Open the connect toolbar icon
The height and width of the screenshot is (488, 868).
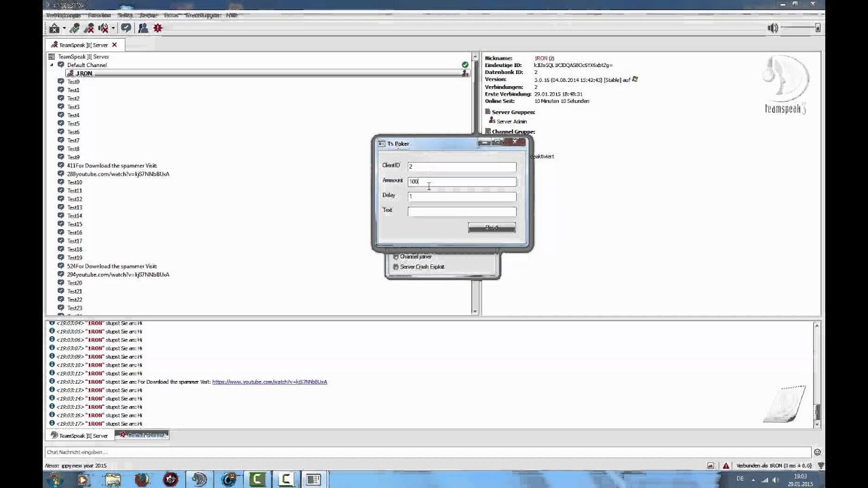(54, 28)
